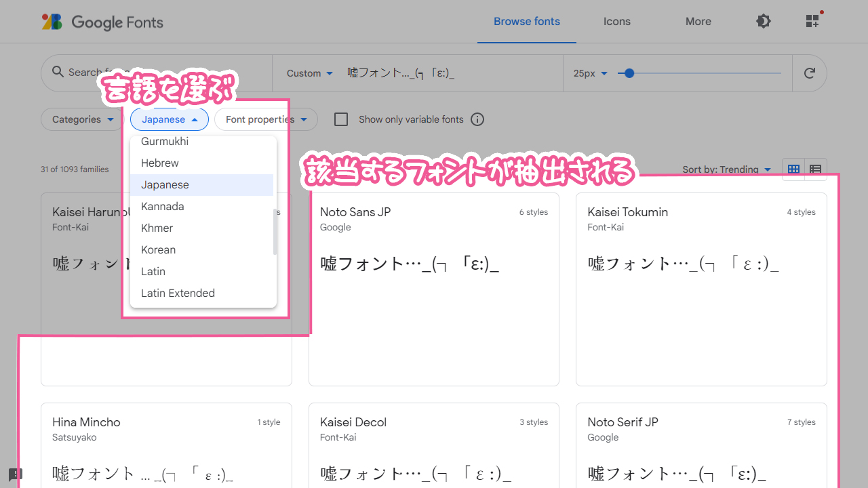Click the 4 styles label on Kaisei Tokumin
The height and width of the screenshot is (488, 868).
tap(801, 212)
